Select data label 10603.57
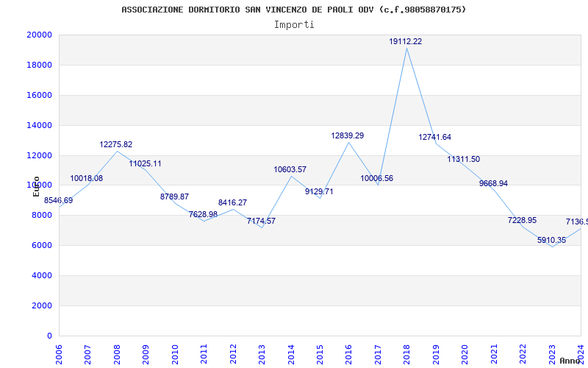This screenshot has width=588, height=368. click(290, 170)
